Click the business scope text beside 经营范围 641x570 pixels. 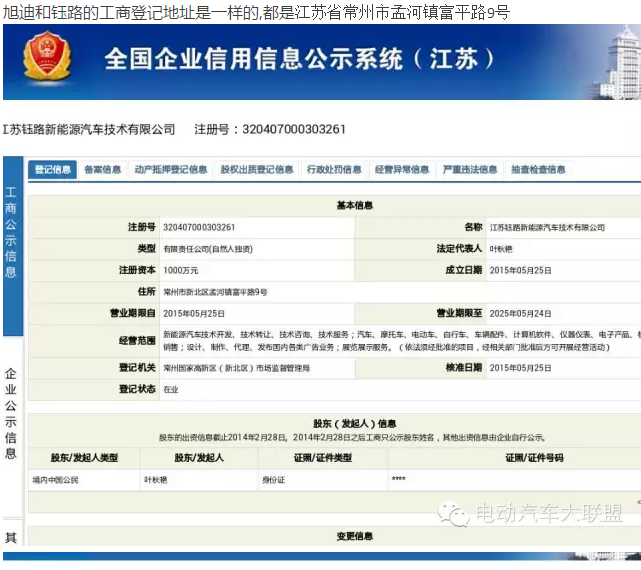click(402, 341)
